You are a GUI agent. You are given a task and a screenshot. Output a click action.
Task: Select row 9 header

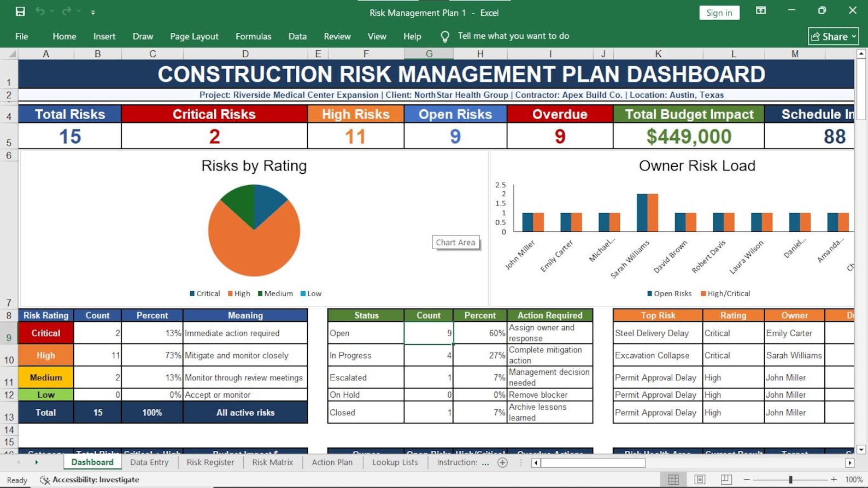(9, 333)
